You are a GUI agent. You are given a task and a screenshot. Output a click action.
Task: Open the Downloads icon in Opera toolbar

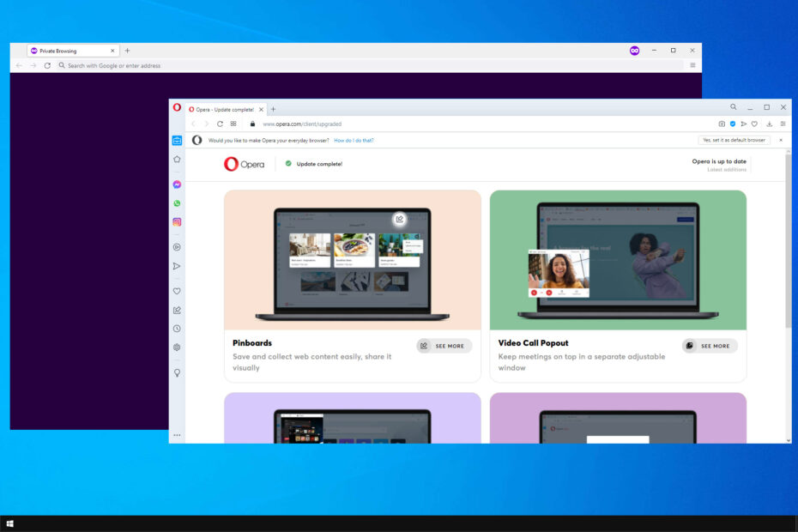coord(769,124)
